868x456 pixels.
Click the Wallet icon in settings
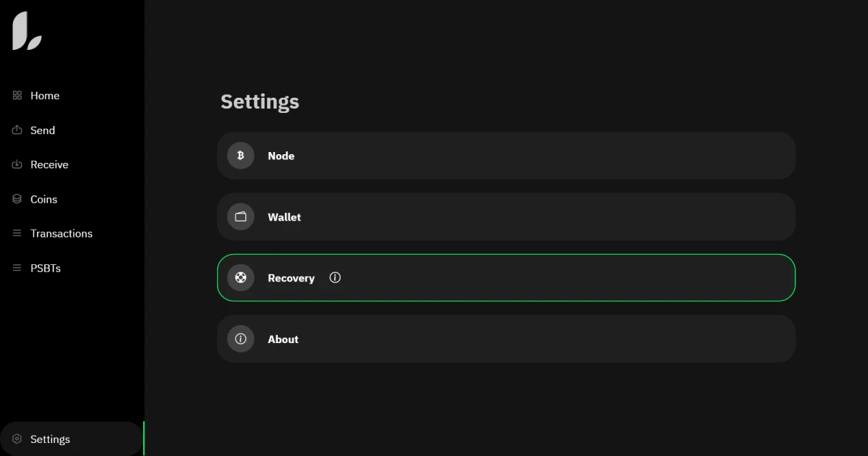pyautogui.click(x=241, y=217)
